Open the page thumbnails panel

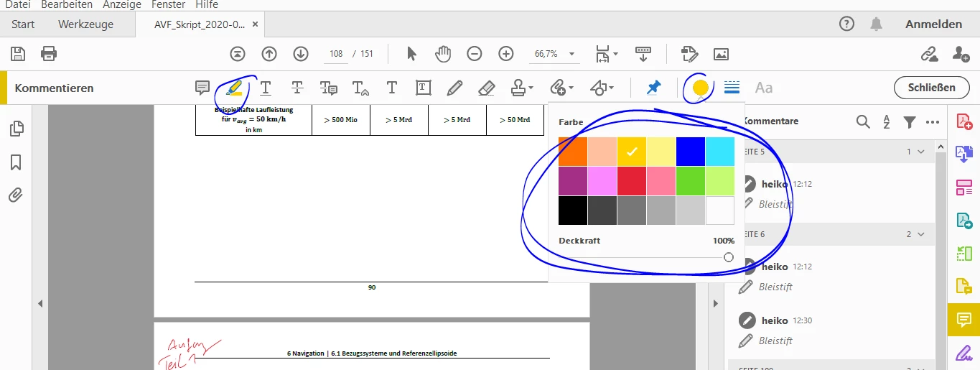point(16,129)
